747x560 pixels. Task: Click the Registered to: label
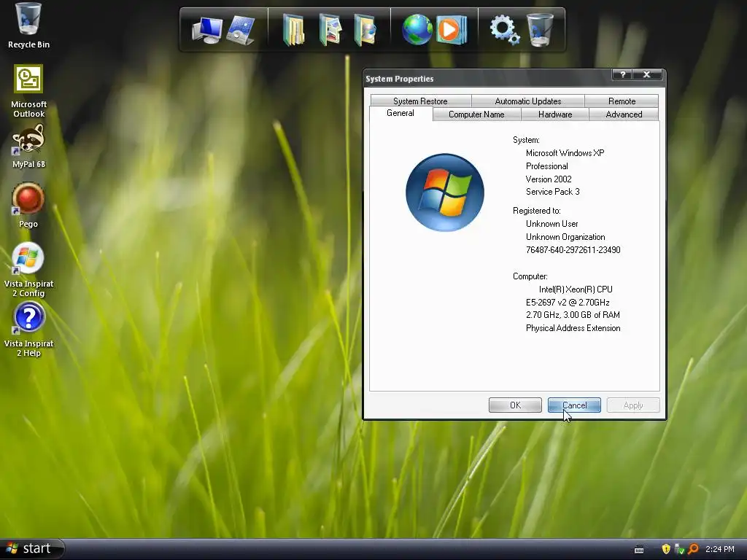point(536,211)
